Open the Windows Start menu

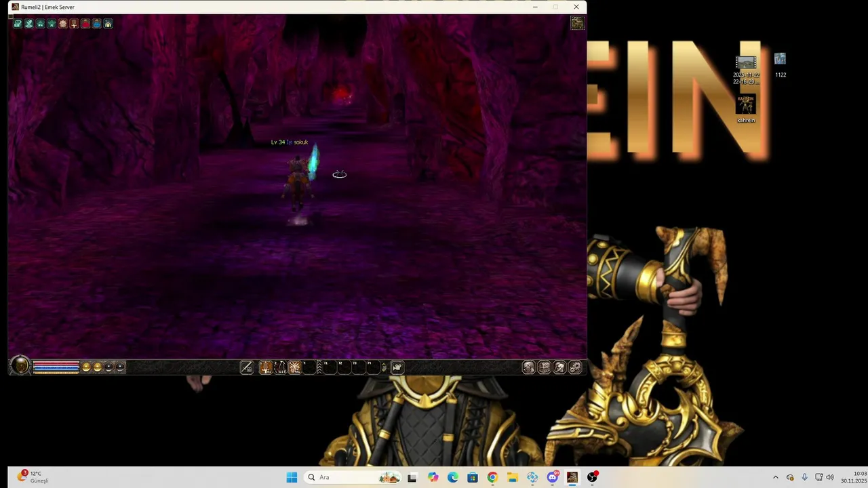point(292,477)
